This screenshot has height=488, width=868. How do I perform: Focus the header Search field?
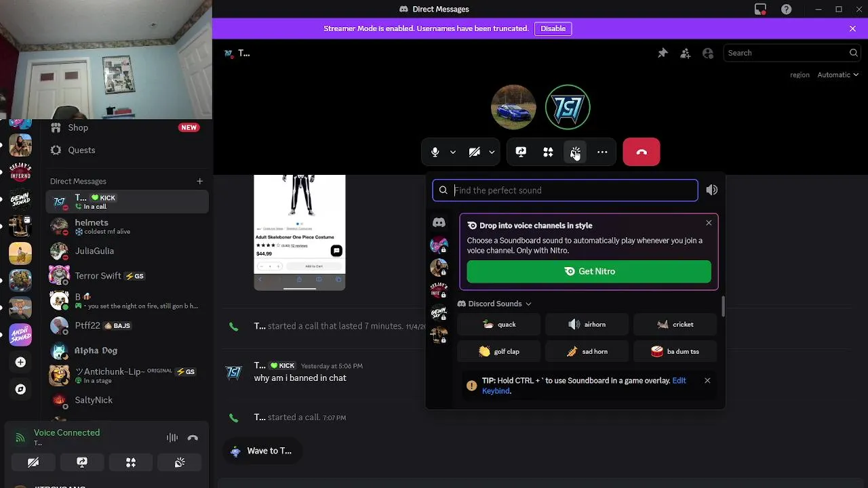click(792, 53)
